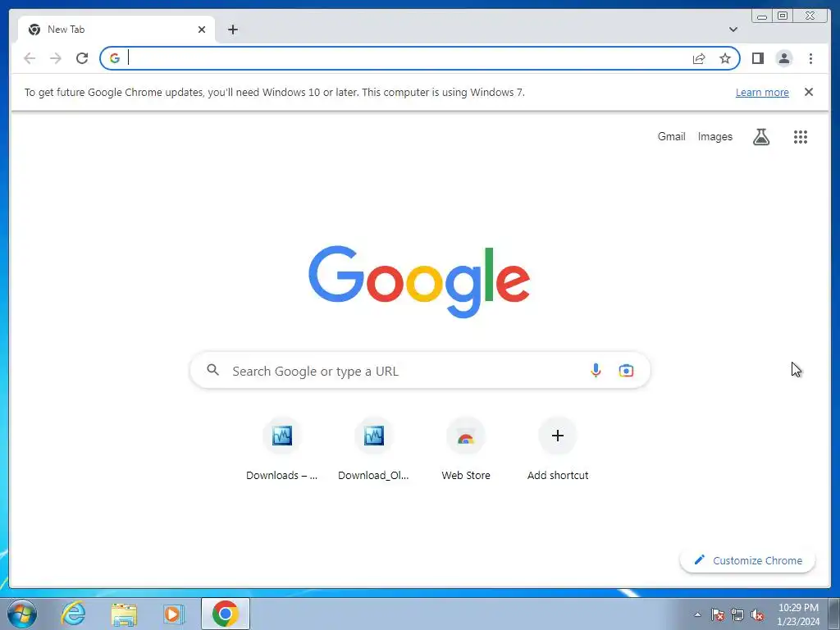Viewport: 840px width, 630px height.
Task: Click the magnifier icon in search box
Action: coord(212,370)
